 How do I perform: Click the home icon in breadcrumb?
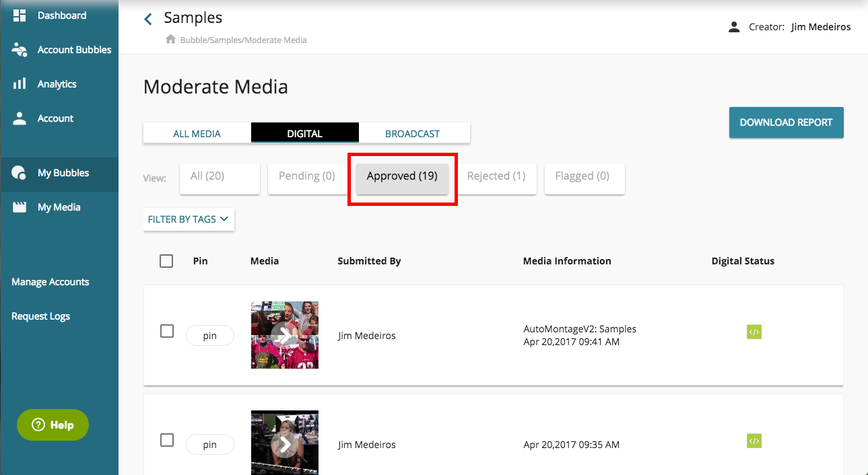171,40
